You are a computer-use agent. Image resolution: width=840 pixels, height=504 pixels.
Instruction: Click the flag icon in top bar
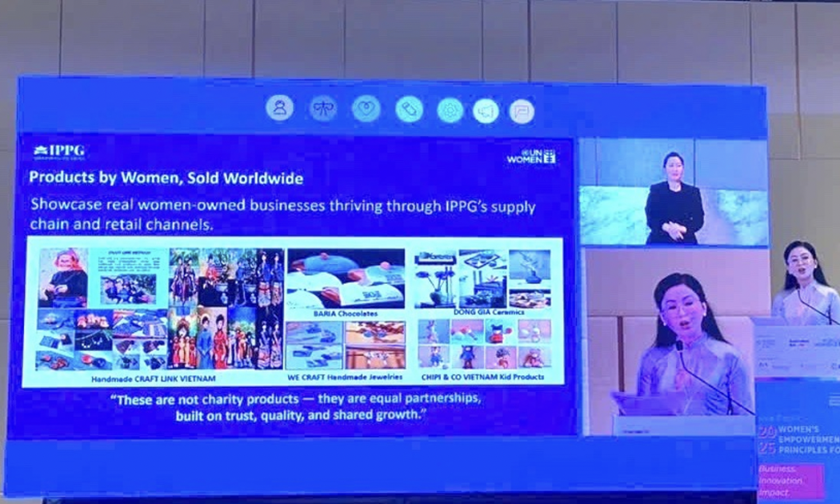(x=522, y=111)
